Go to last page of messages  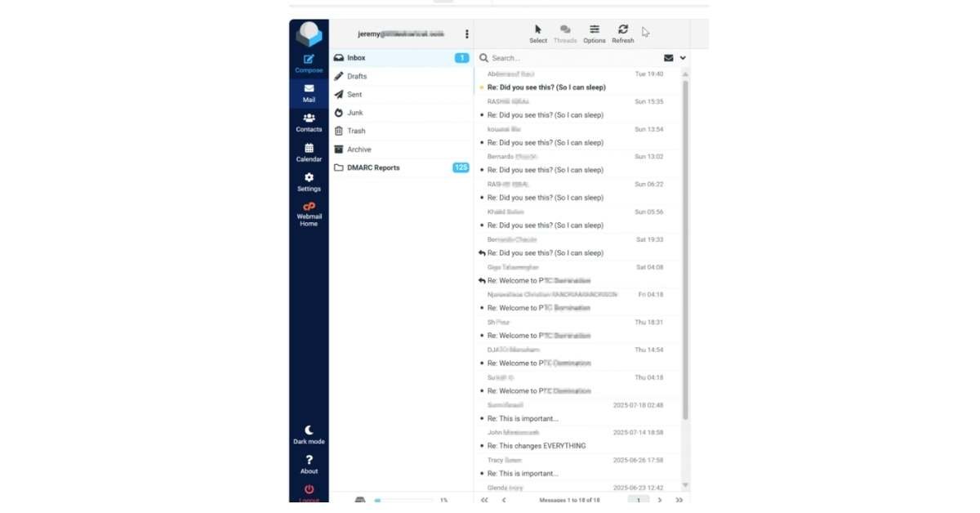point(679,500)
